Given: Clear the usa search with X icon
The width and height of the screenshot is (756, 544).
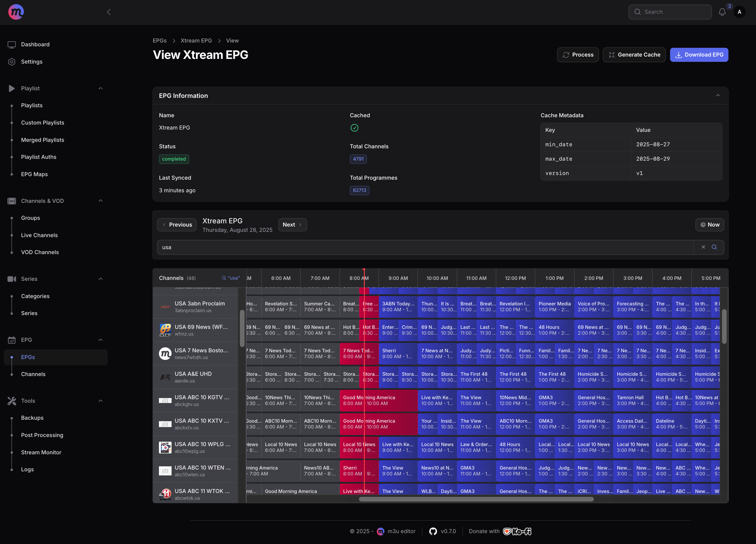Looking at the screenshot, I should point(703,247).
